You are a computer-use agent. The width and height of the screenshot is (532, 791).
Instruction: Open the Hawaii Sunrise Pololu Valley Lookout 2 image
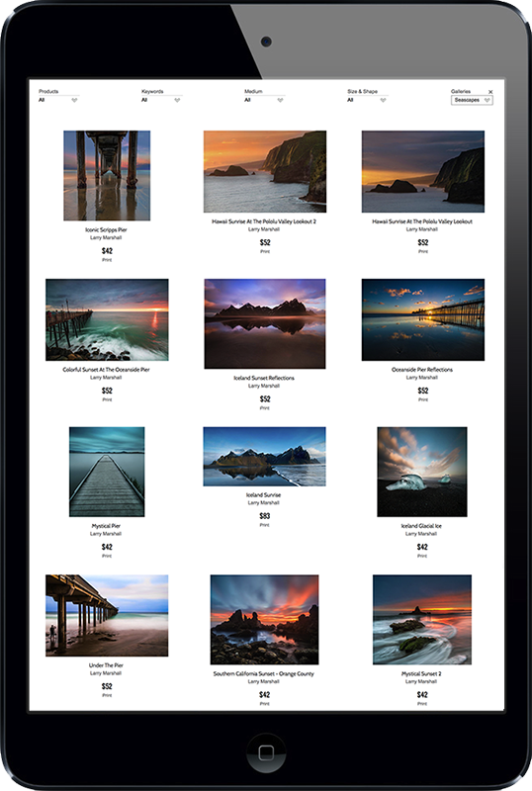pyautogui.click(x=264, y=171)
